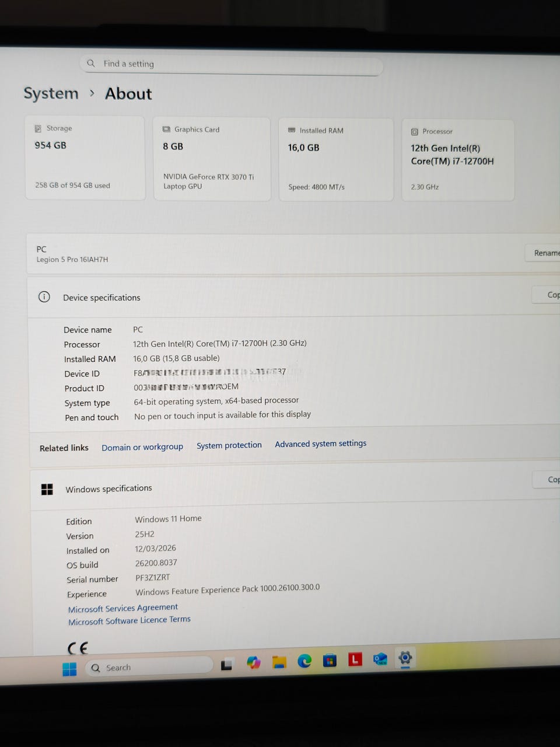560x747 pixels.
Task: Click the taskbar Search box
Action: (x=149, y=666)
